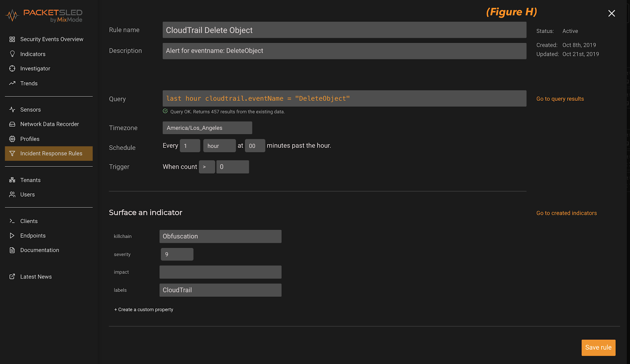This screenshot has width=630, height=364.
Task: Click the Clients terminal icon
Action: 12,221
